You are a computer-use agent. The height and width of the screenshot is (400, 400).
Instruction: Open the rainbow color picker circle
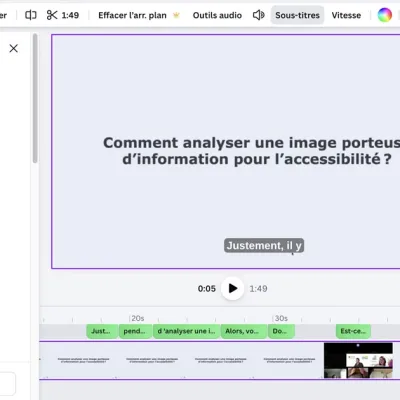384,15
